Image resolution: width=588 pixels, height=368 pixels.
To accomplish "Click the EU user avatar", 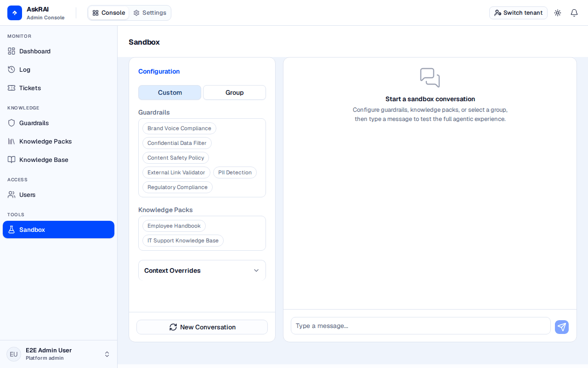I will (x=14, y=354).
